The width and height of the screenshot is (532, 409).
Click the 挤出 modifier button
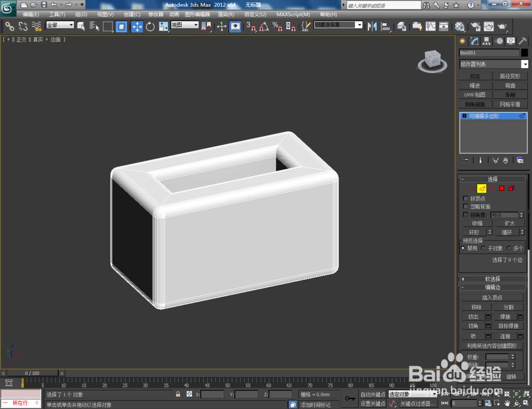[x=475, y=76]
